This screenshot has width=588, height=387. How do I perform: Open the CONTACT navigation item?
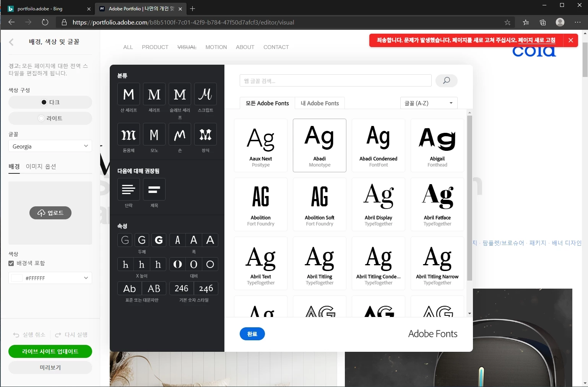click(x=276, y=47)
